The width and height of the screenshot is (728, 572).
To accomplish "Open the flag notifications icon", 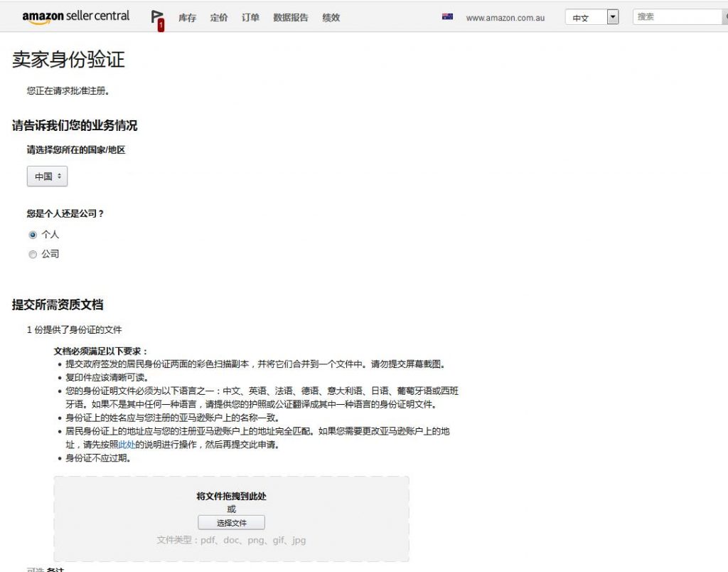I will point(156,16).
